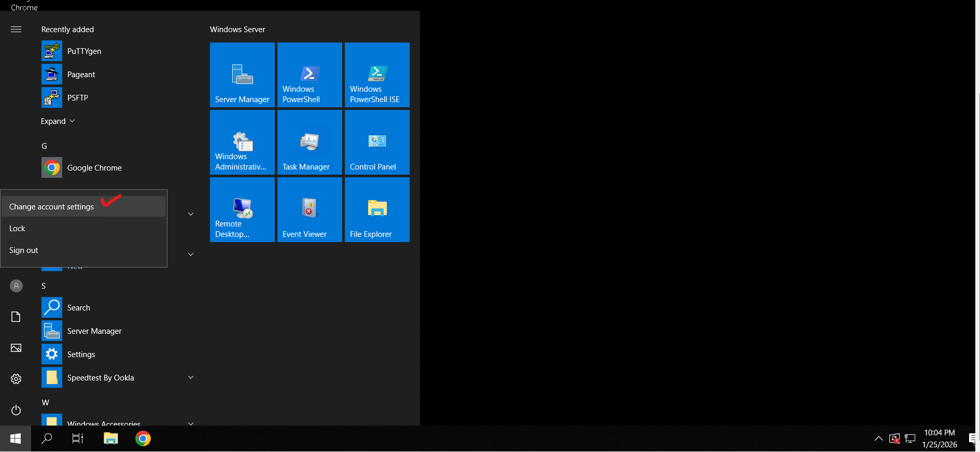The height and width of the screenshot is (452, 980).
Task: Start Task Manager from its tile
Action: pos(310,142)
